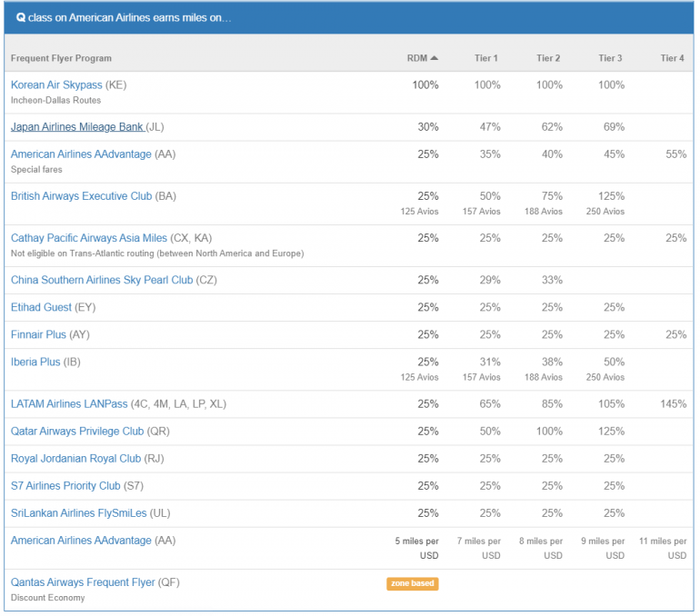Click the orange zone based badge
700x616 pixels.
point(413,583)
